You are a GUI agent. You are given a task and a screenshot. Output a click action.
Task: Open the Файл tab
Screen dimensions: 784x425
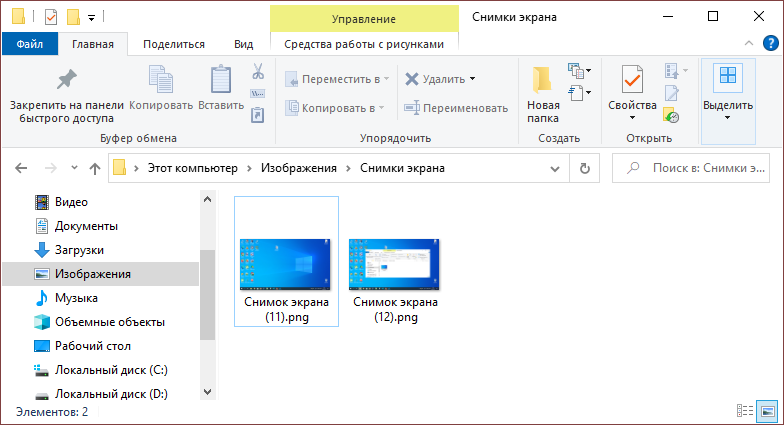30,44
